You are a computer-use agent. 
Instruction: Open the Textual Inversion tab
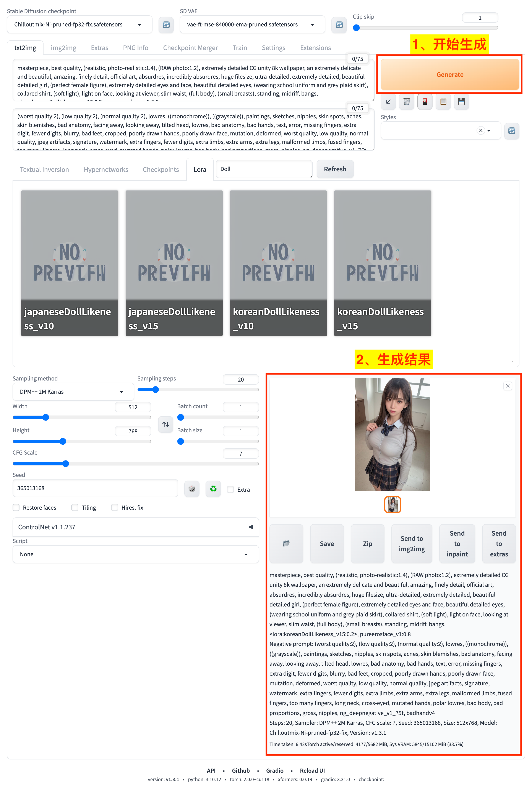[x=44, y=169]
